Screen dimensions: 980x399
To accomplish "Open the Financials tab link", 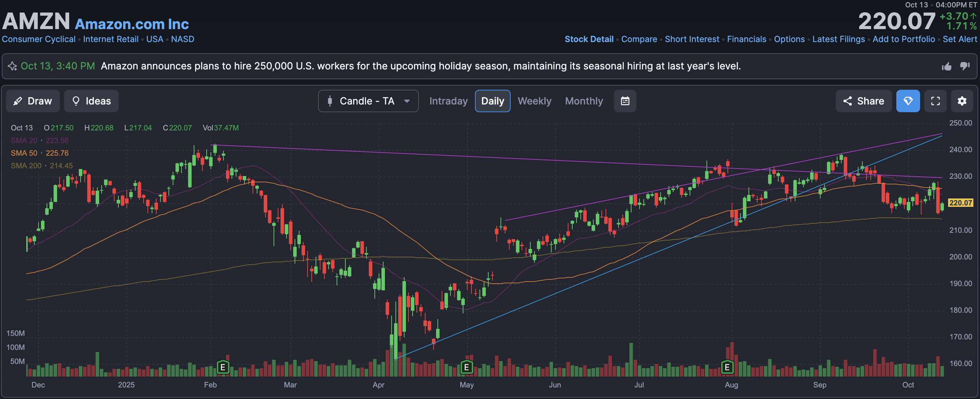I will (x=746, y=39).
